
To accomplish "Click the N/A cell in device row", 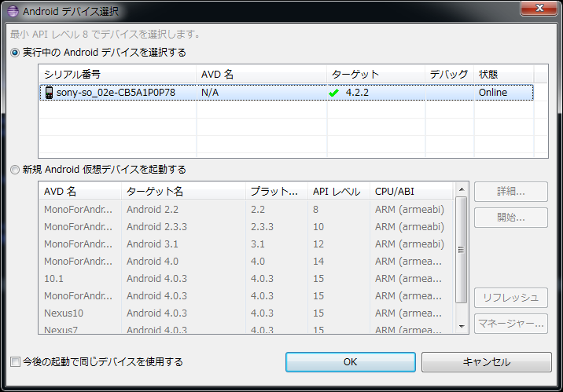I will (210, 93).
